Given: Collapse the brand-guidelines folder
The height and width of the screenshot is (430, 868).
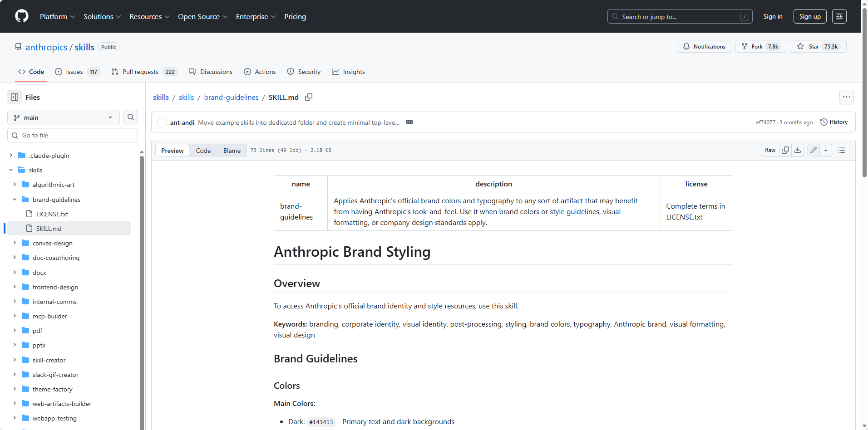Looking at the screenshot, I should coord(15,200).
